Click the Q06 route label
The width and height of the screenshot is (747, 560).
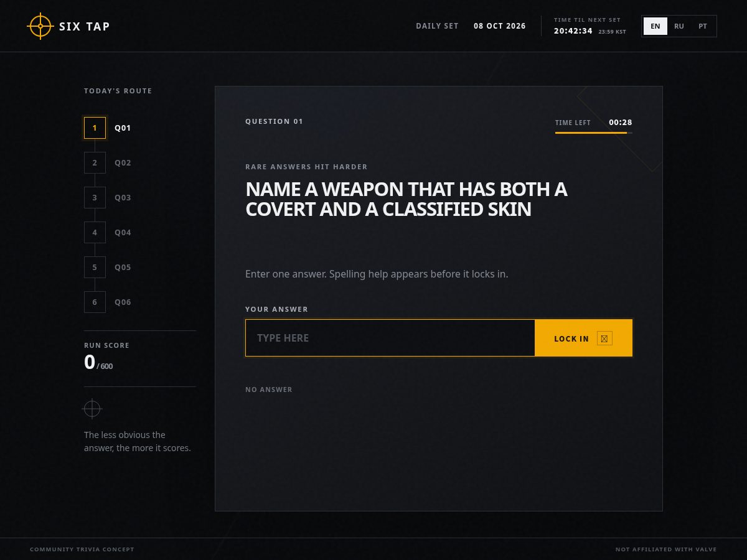pyautogui.click(x=123, y=302)
